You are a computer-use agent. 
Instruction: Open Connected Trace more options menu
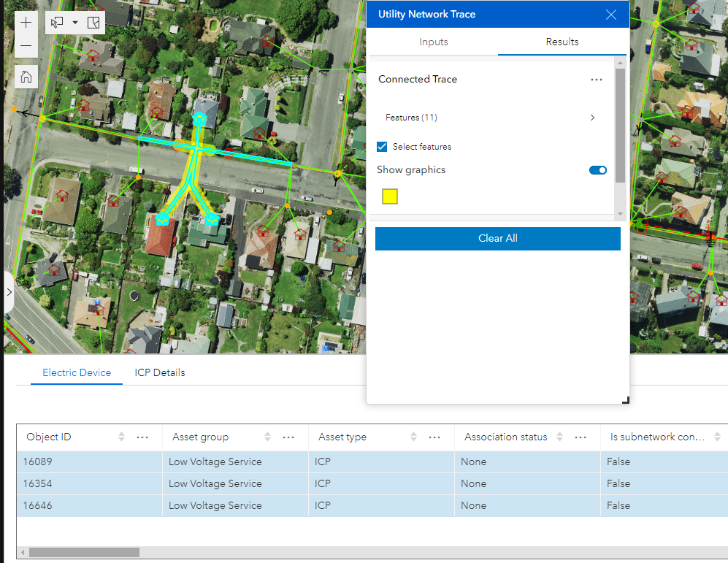tap(596, 80)
